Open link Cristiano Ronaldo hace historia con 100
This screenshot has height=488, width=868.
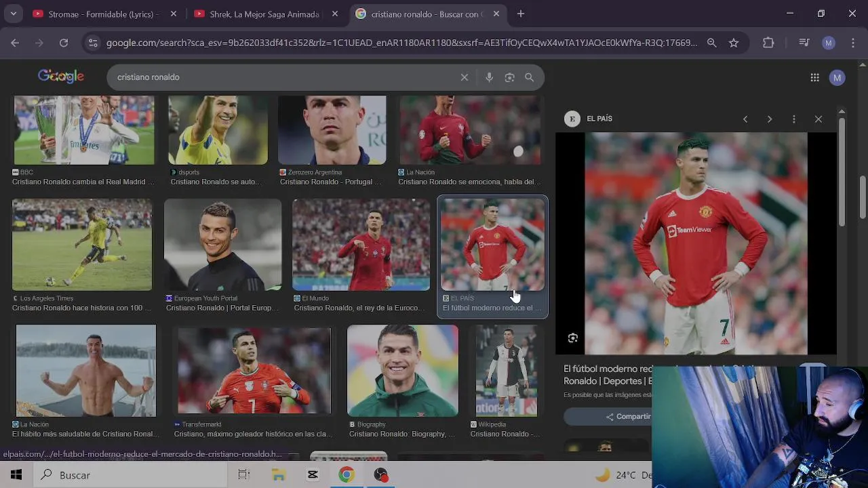click(82, 308)
